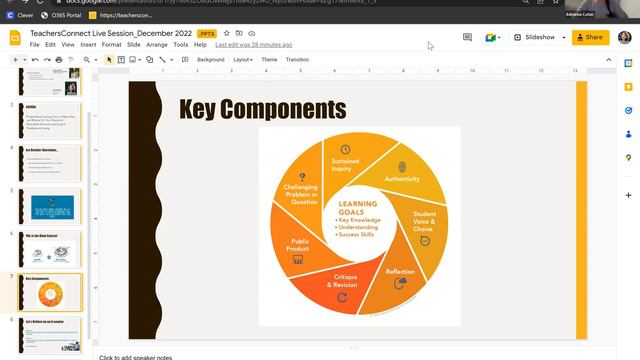Open Google Calendar side panel

[x=629, y=63]
